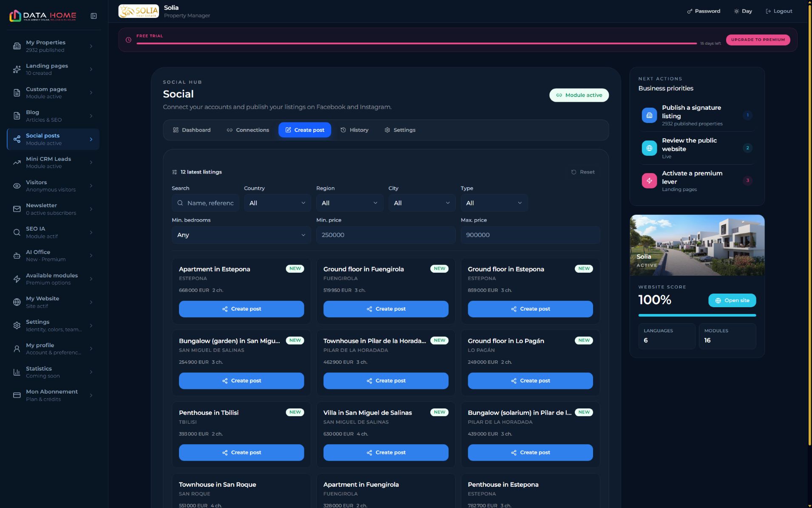Click the Open site button
Viewport: 812px width, 508px height.
click(732, 300)
